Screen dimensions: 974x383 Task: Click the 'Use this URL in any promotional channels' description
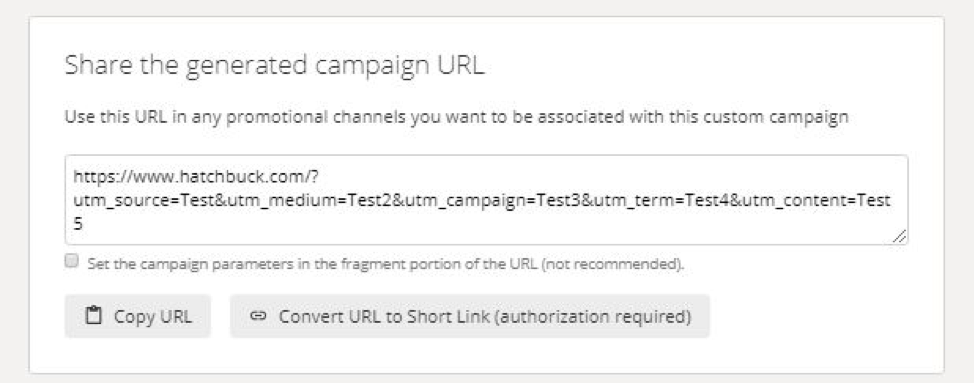[457, 117]
